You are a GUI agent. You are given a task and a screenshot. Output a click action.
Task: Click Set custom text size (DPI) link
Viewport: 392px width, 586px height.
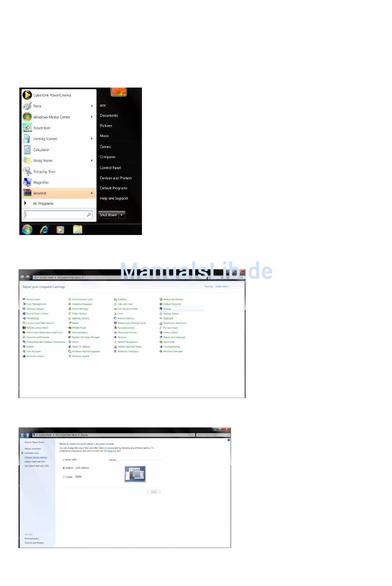pyautogui.click(x=36, y=466)
